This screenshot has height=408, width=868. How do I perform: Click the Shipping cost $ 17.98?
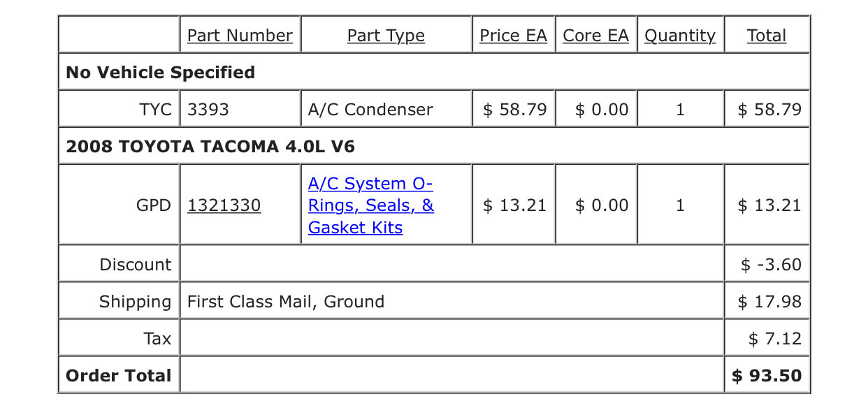pos(769,302)
